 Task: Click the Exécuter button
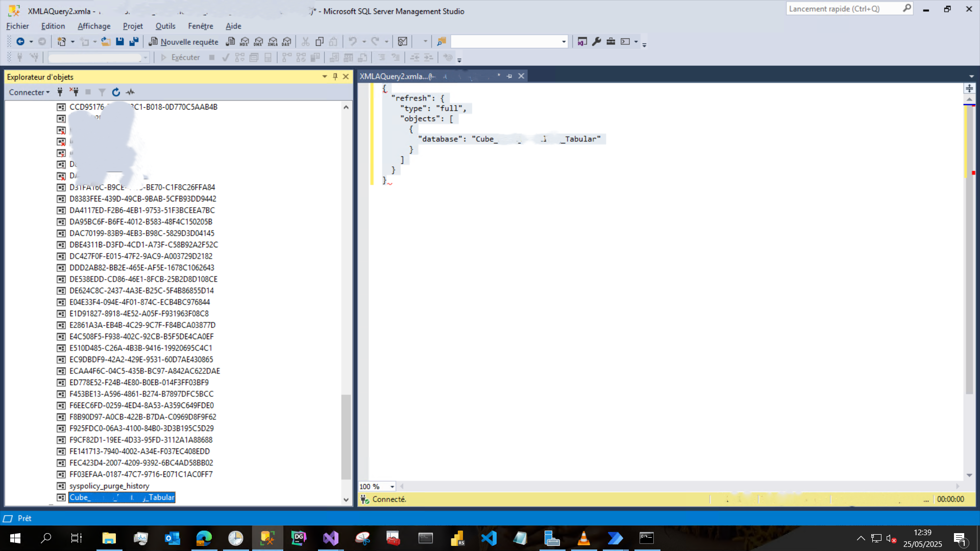pos(180,58)
